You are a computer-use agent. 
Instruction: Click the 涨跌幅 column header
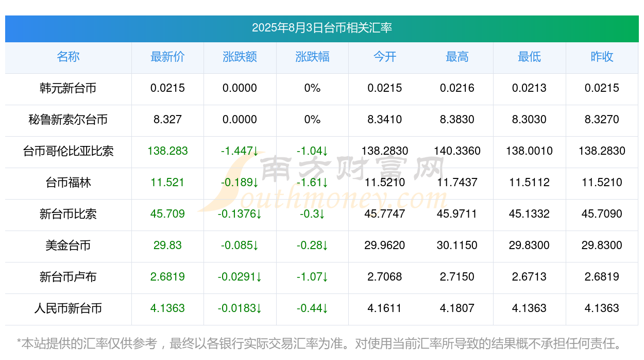312,57
